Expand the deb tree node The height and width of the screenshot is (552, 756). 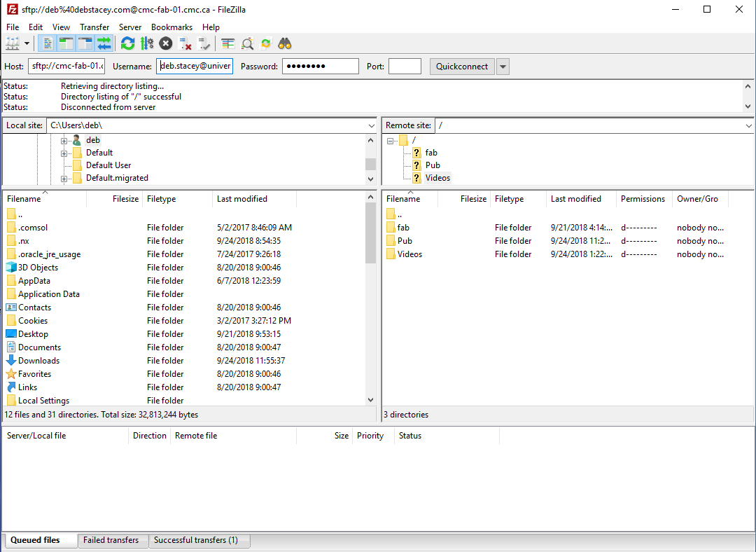coord(64,141)
